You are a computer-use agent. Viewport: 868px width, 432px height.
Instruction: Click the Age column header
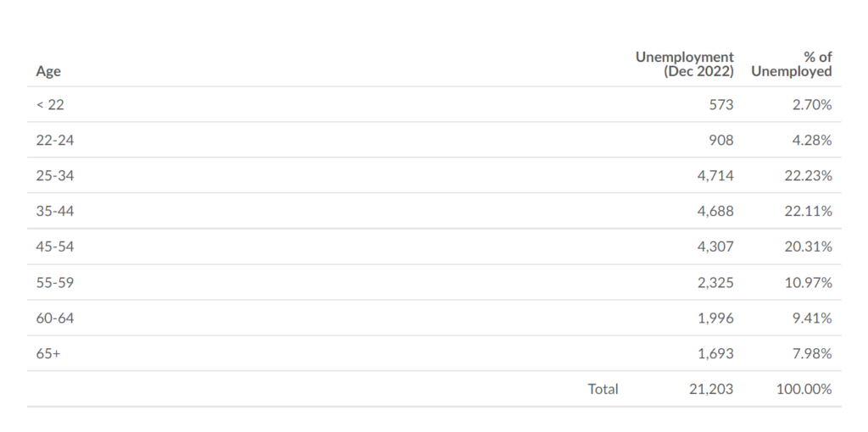click(x=48, y=71)
